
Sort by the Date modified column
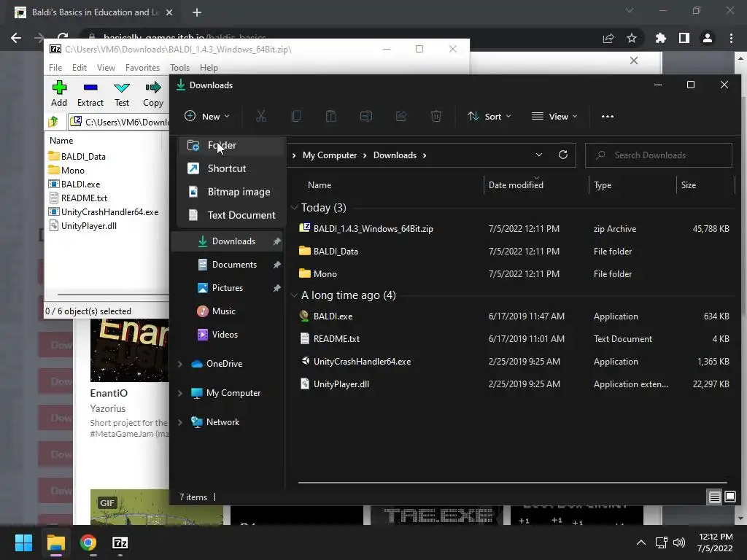516,184
